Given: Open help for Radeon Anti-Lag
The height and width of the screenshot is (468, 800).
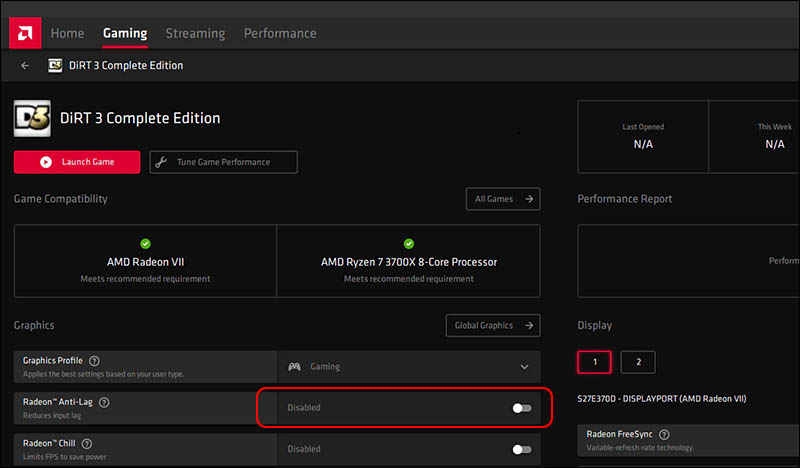Looking at the screenshot, I should [x=104, y=402].
